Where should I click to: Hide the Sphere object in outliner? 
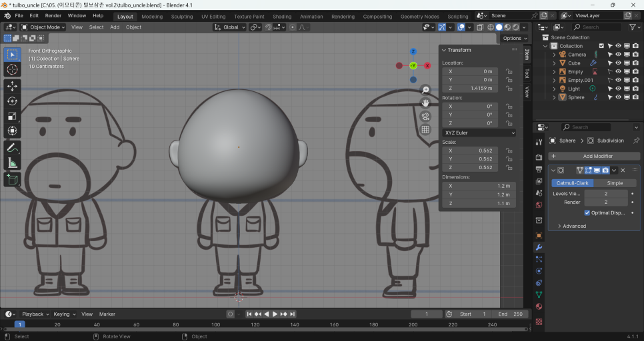point(618,97)
